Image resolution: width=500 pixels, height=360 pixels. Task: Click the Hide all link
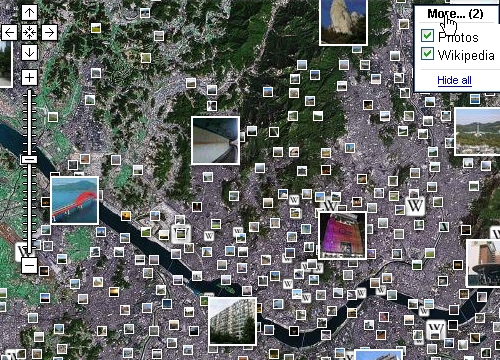point(454,80)
